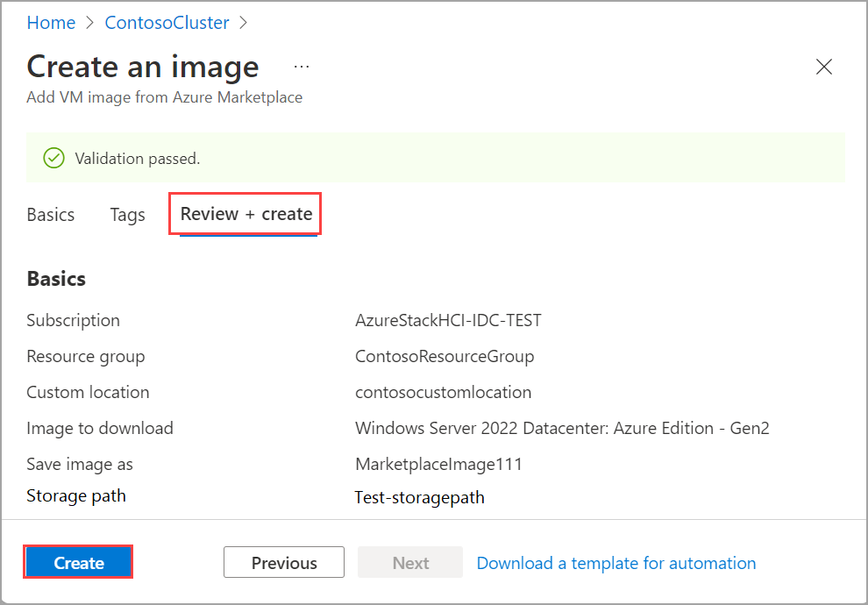
Task: Close the Create an image pane
Action: coord(824,67)
